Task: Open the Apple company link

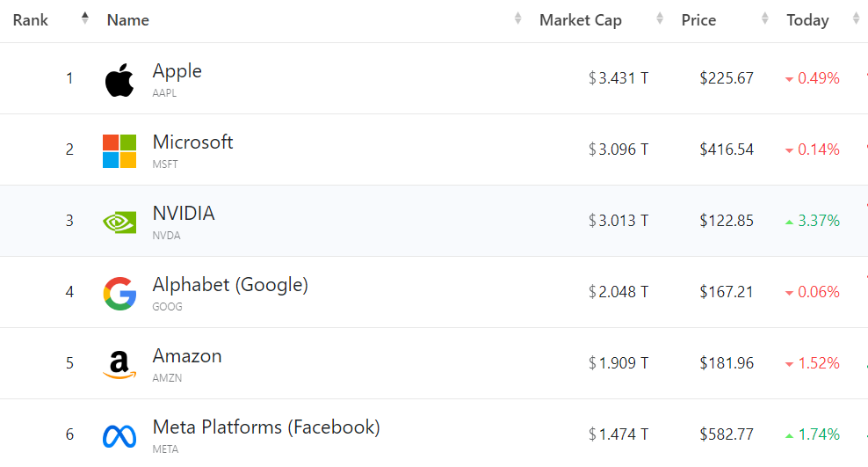Action: 177,71
